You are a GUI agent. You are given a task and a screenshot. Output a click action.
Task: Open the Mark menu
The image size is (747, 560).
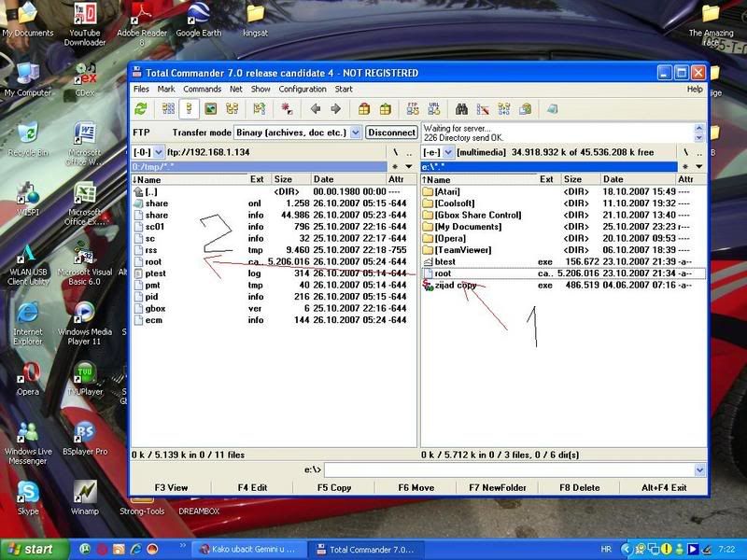pos(166,89)
